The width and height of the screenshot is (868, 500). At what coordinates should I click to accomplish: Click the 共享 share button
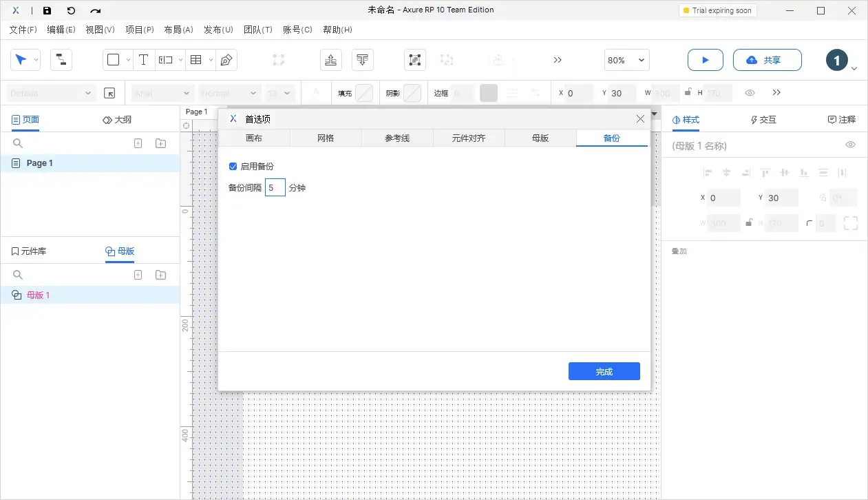(767, 60)
